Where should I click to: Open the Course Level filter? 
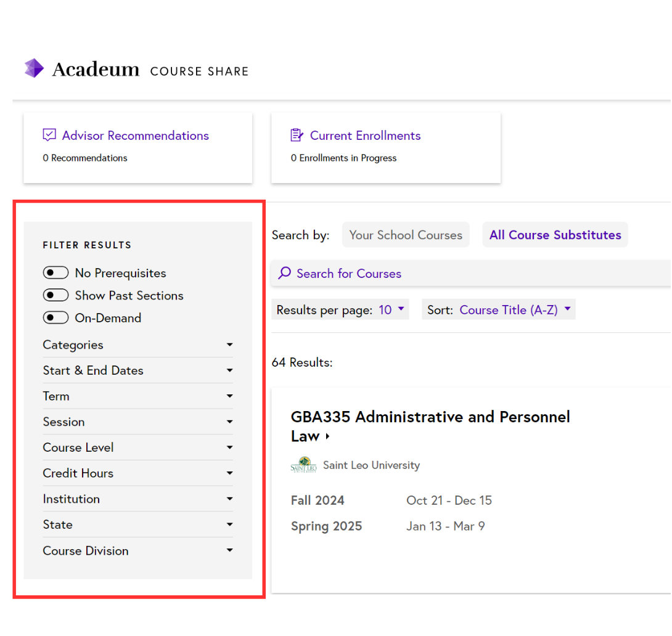137,447
